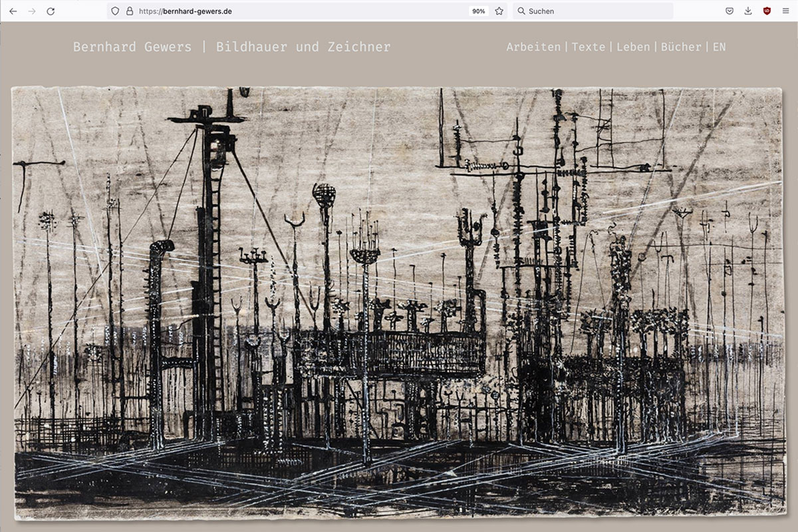Viewport: 798px width, 532px height.
Task: Open the large ink drawing artwork
Action: point(399,303)
